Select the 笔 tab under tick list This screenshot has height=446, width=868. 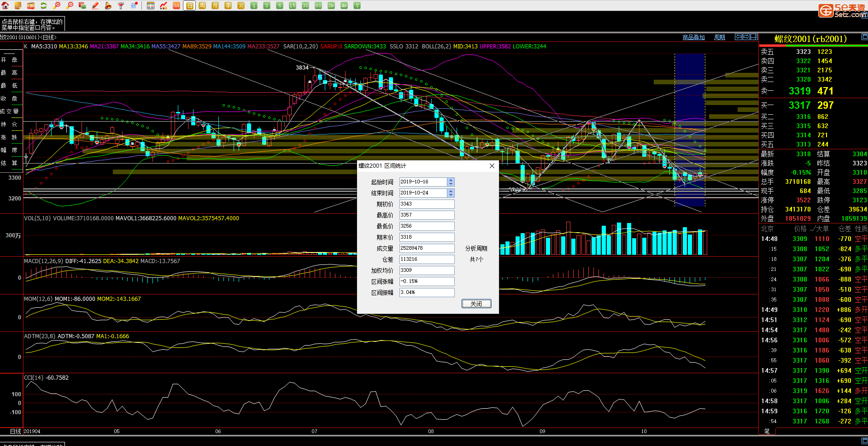767,431
